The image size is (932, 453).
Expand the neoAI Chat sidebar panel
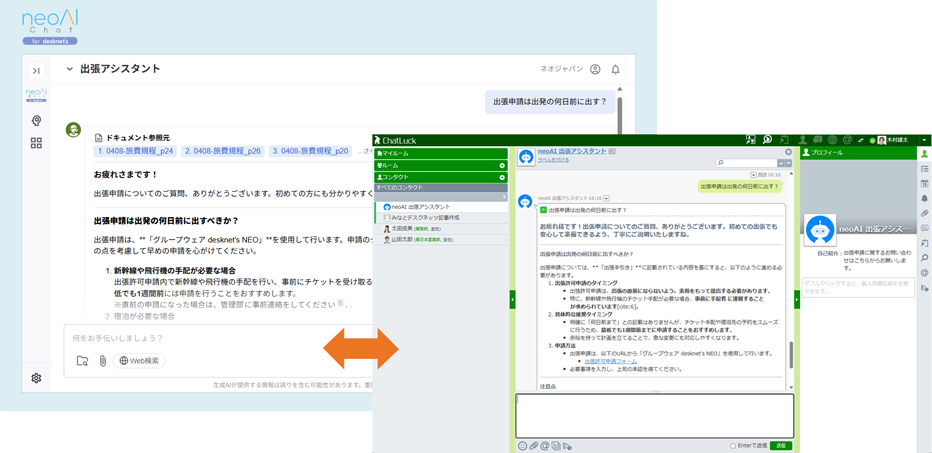36,71
